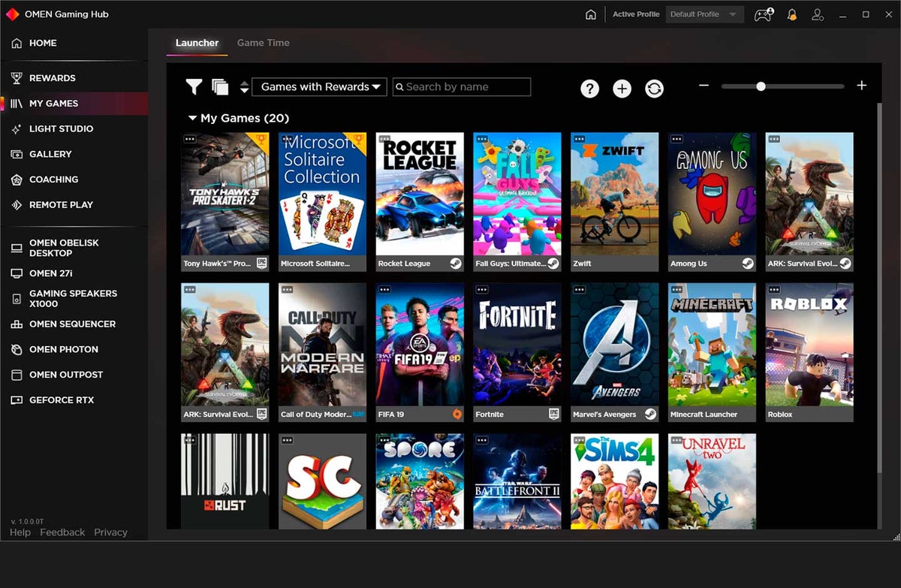Open the notifications bell icon
Image resolution: width=901 pixels, height=588 pixels.
(791, 14)
